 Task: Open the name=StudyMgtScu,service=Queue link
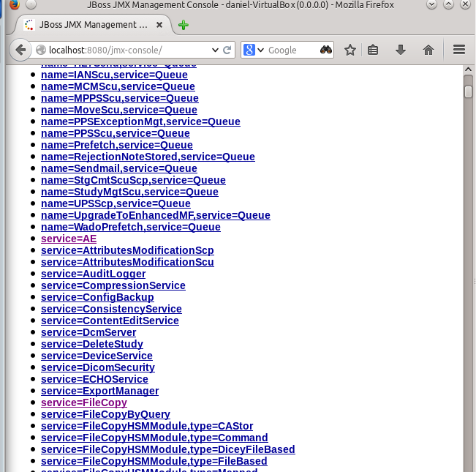tap(129, 192)
